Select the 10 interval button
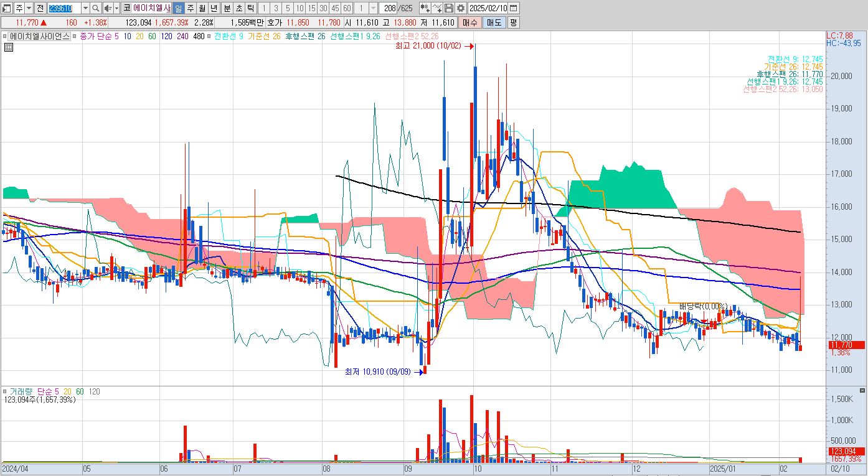The image size is (868, 476). (x=300, y=8)
